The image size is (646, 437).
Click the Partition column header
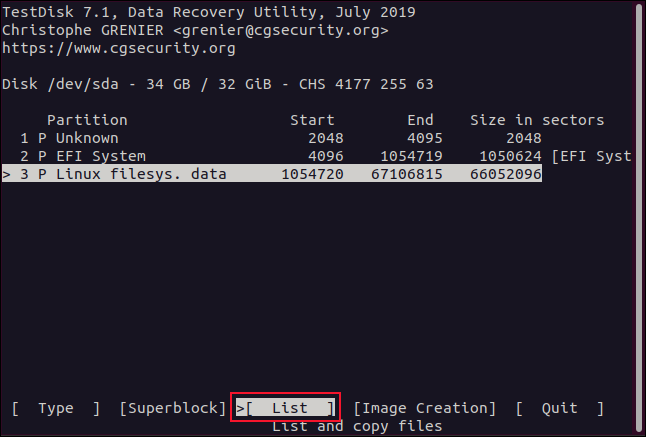pos(87,120)
